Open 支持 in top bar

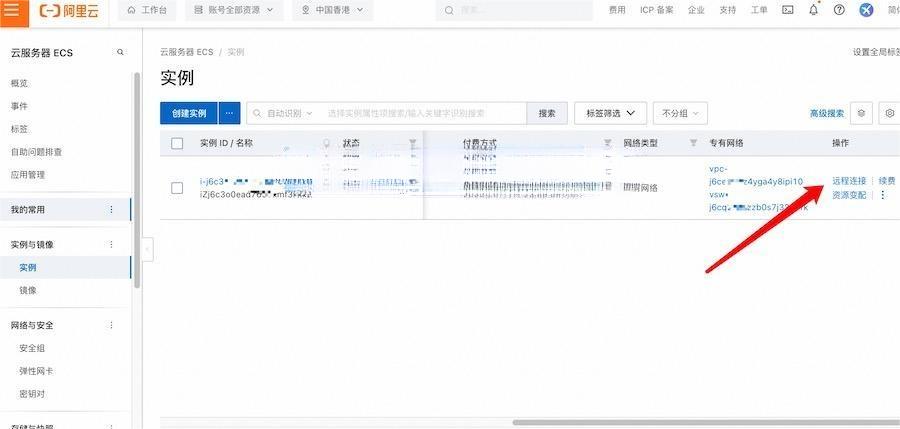point(727,10)
